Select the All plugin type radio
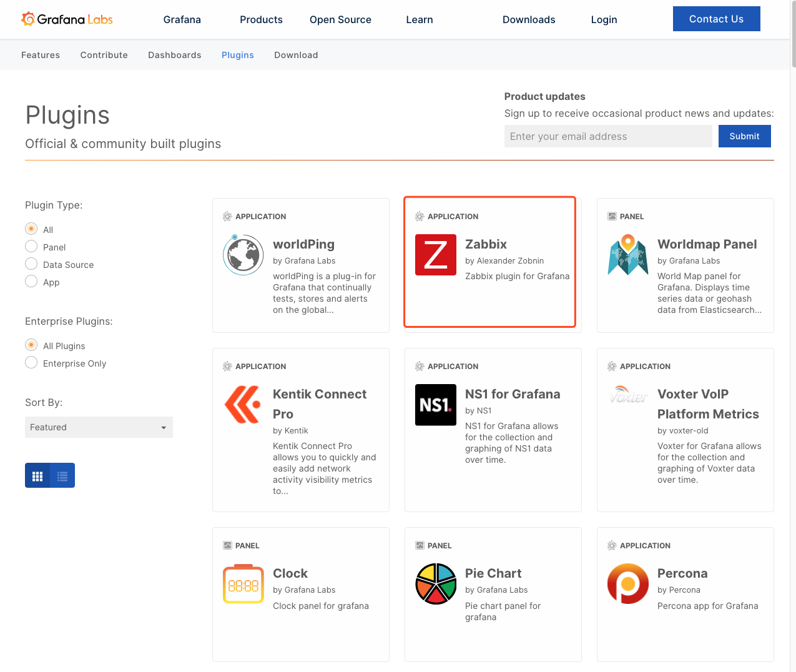 31,229
